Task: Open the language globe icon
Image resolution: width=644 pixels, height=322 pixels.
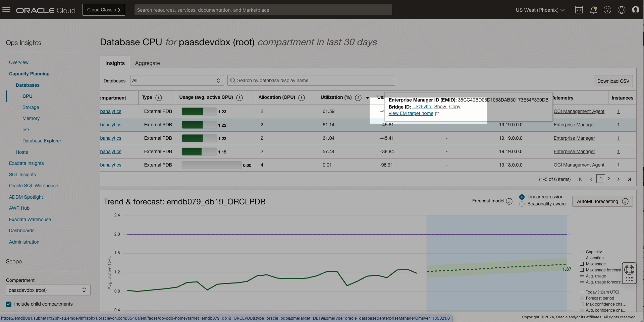Action: click(x=622, y=10)
